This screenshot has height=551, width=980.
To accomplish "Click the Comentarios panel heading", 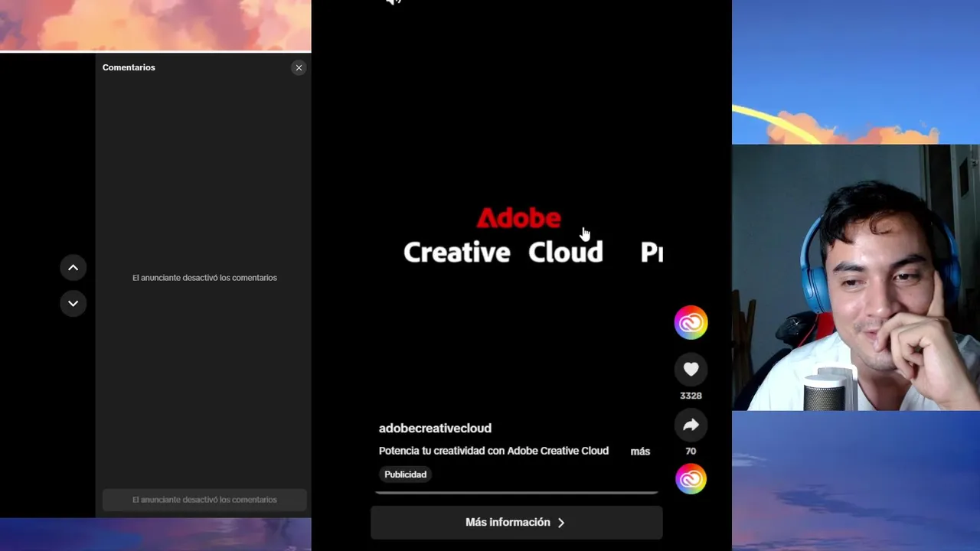I will pos(129,67).
